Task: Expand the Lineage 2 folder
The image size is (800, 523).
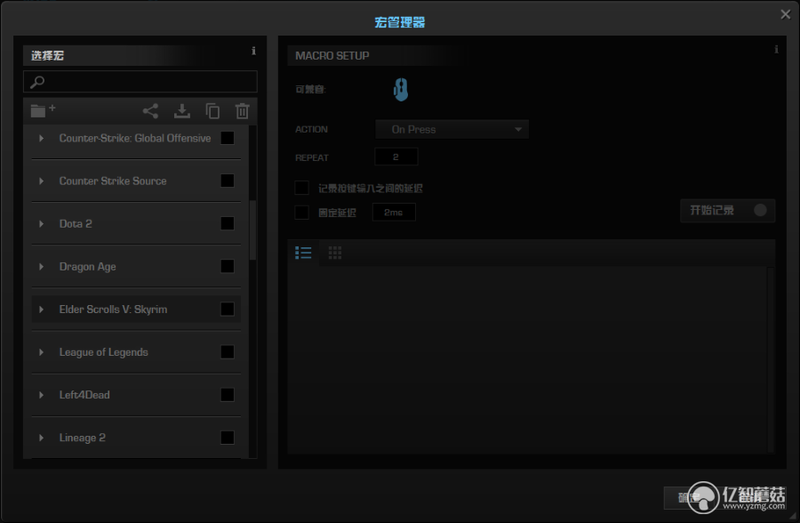Action: click(x=41, y=438)
